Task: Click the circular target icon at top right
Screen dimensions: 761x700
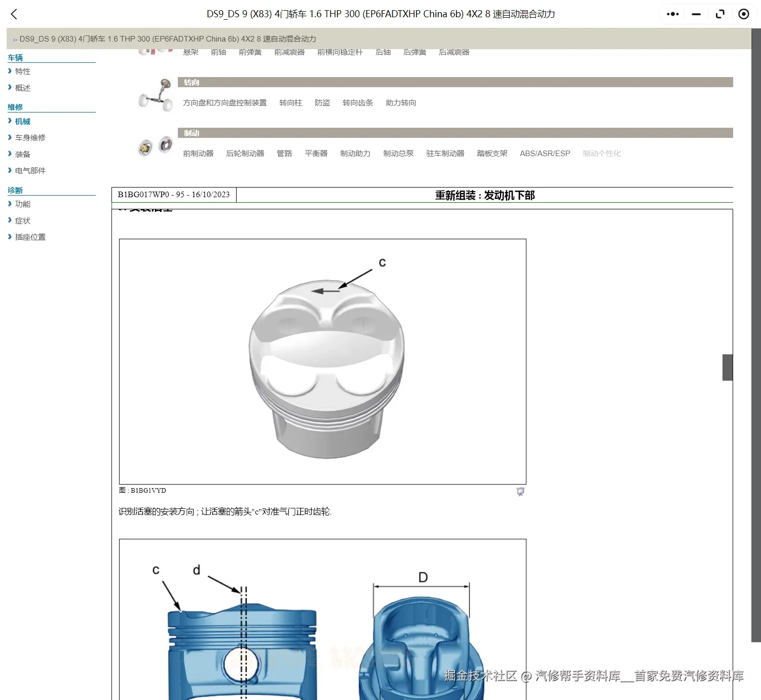Action: point(743,14)
